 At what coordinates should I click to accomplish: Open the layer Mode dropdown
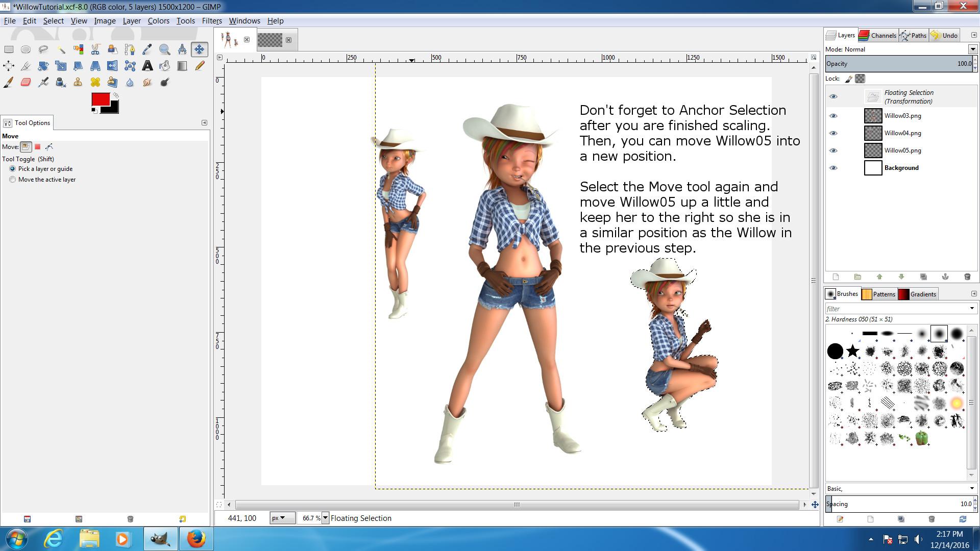pos(972,49)
